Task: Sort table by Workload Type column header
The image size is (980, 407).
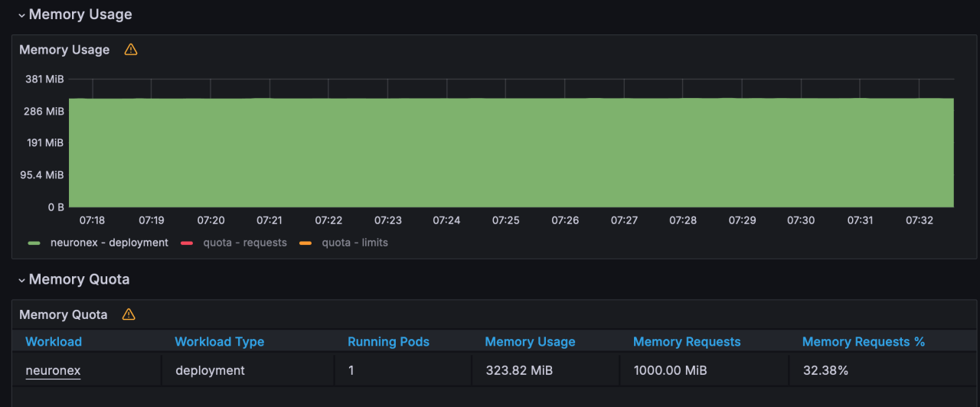Action: (219, 342)
